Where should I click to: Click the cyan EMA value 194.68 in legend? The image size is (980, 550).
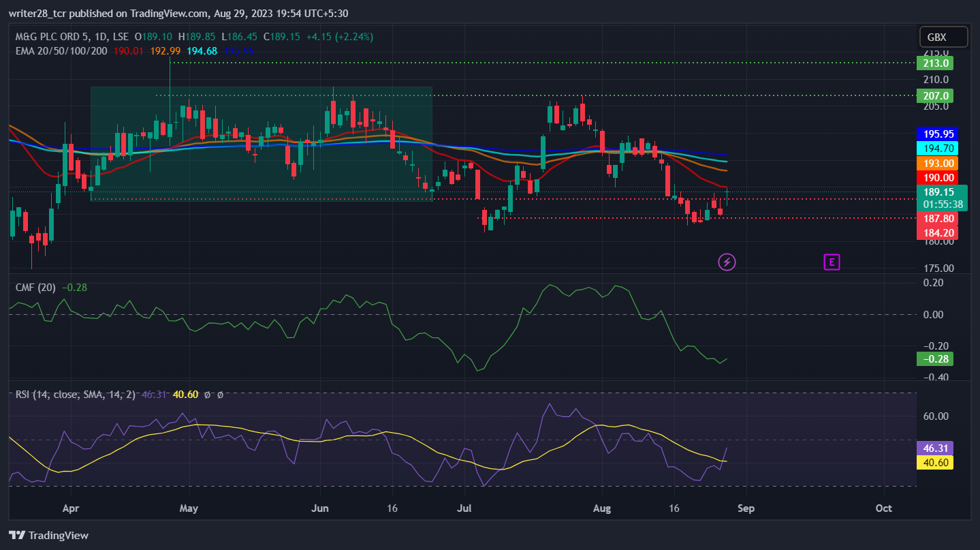(x=202, y=50)
